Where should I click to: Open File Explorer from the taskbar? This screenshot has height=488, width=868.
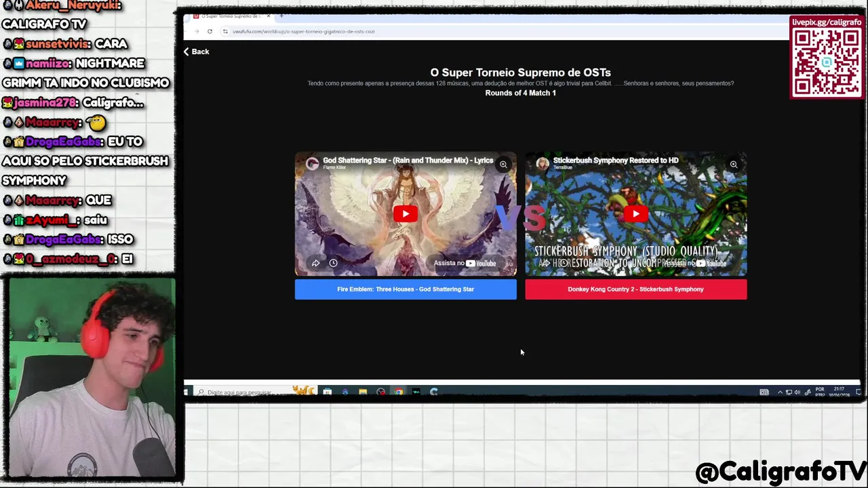[x=363, y=392]
